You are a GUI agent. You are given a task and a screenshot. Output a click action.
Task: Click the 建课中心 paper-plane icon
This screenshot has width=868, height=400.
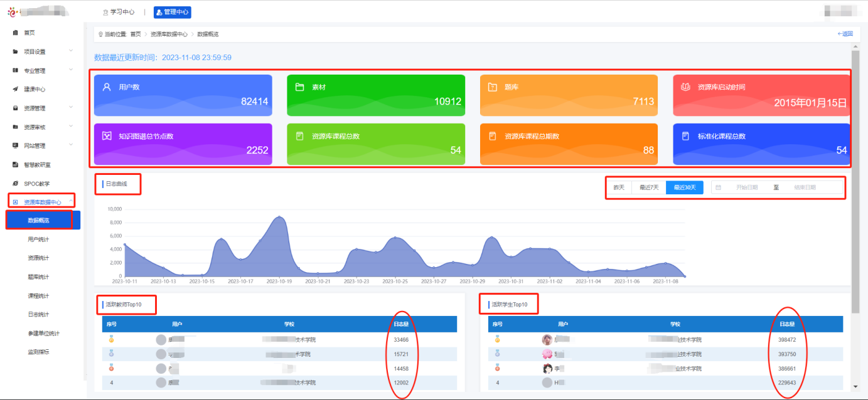[x=15, y=89]
